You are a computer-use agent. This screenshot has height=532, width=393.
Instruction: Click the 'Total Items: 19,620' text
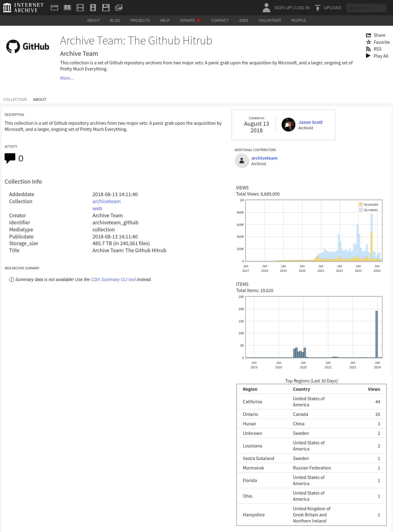pos(255,291)
